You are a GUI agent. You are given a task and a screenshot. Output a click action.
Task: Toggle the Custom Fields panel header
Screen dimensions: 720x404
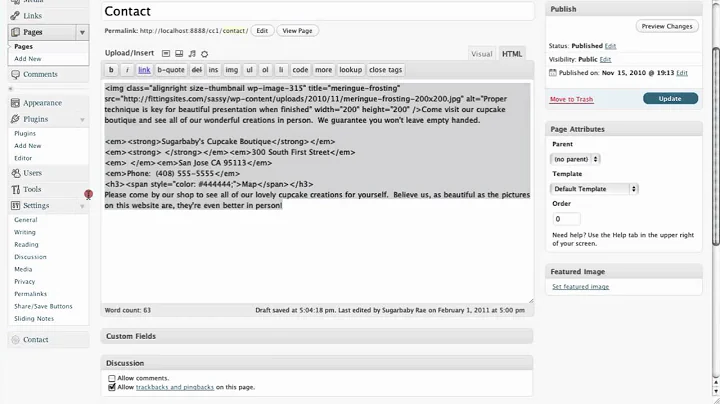[x=317, y=336]
